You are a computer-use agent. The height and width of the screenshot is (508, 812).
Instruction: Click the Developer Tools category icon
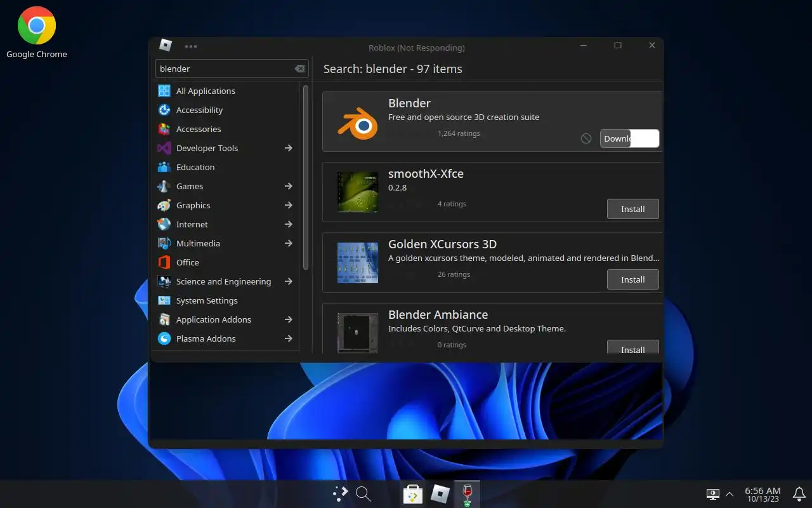pos(164,148)
